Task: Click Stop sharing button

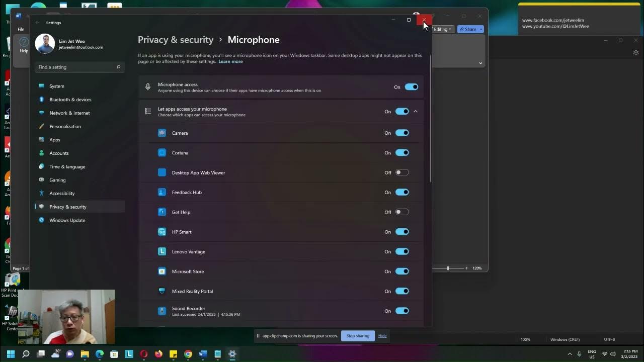Action: point(358,336)
